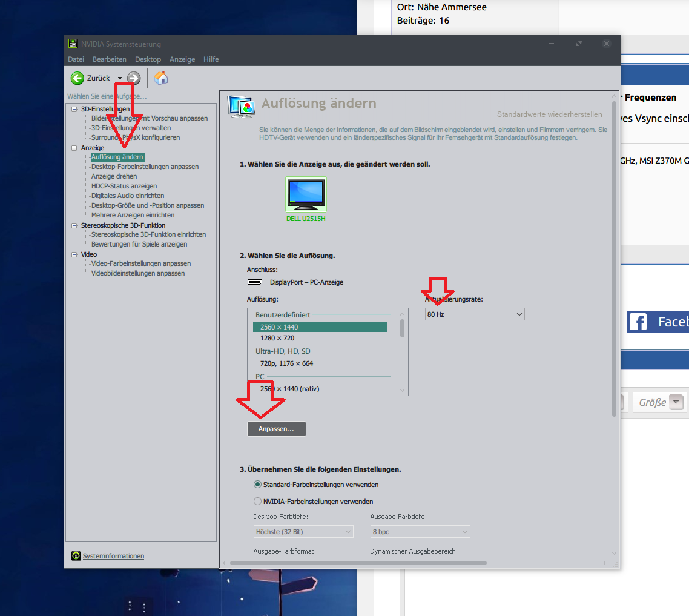Screen dimensions: 689x616
Task: Open the Aktualisierungsrate 80 Hz dropdown
Action: (475, 314)
